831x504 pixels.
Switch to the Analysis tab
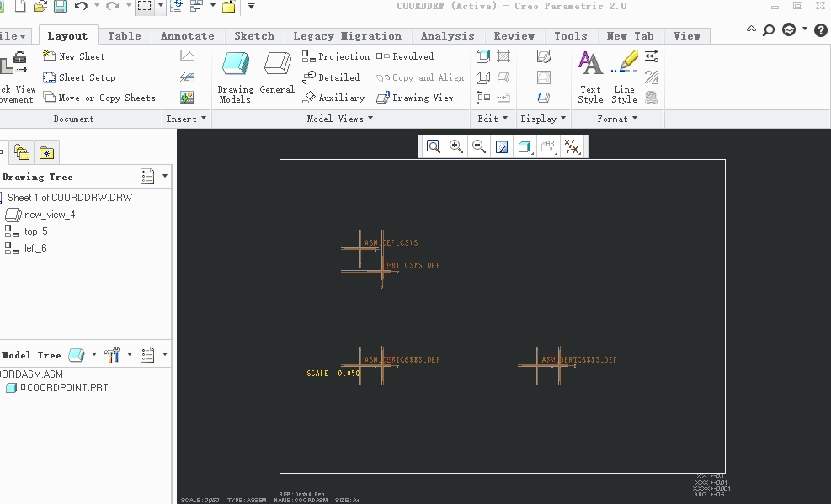tap(448, 36)
